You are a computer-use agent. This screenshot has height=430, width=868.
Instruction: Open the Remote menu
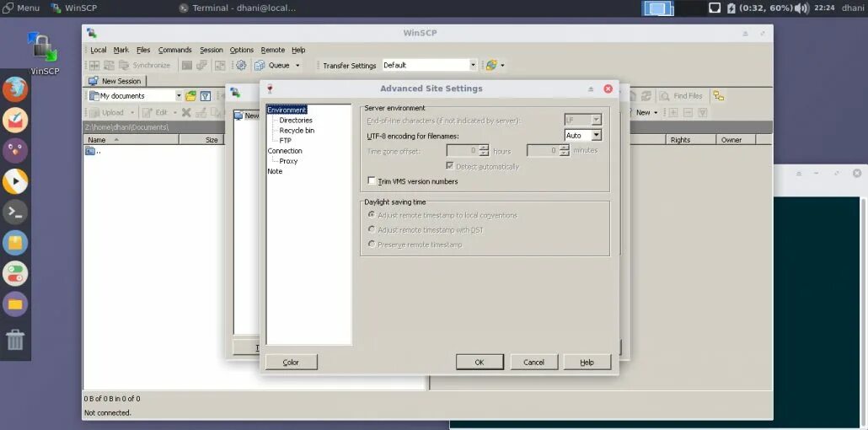pyautogui.click(x=273, y=50)
